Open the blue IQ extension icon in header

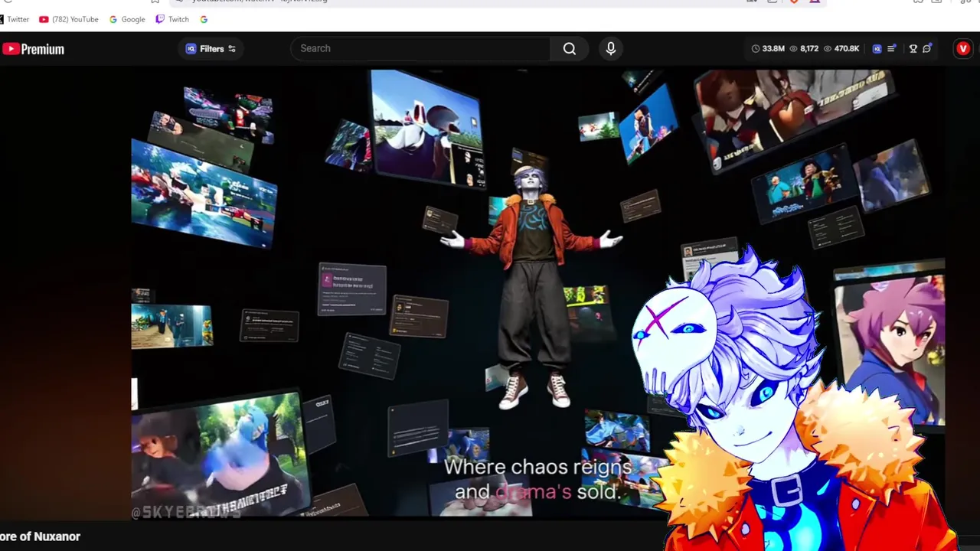click(877, 49)
